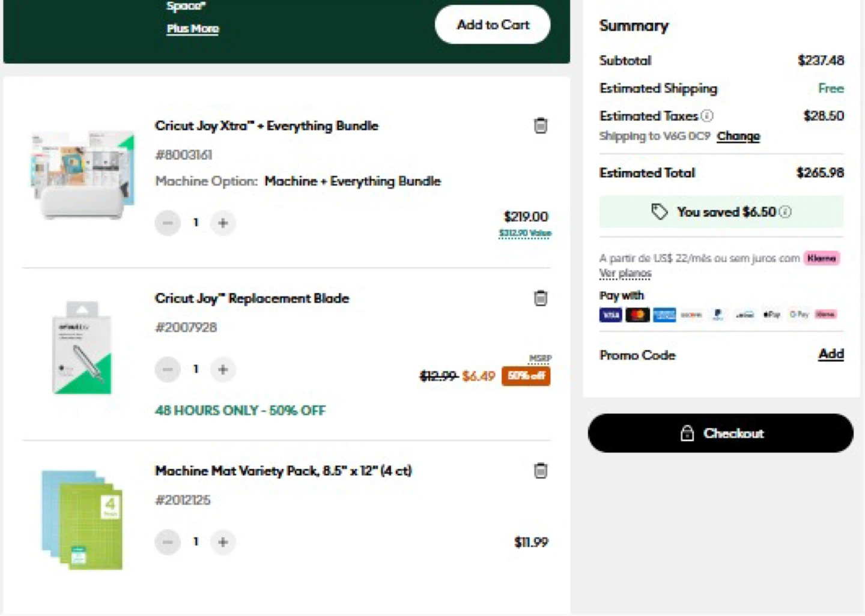Screen dimensions: 865x616
Task: Open the $312.90 Value link
Action: [x=525, y=233]
